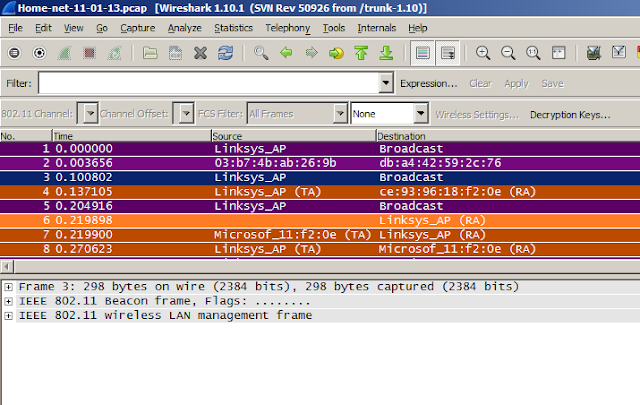Open the filter history dropdown arrow
The width and height of the screenshot is (640, 405).
click(386, 83)
